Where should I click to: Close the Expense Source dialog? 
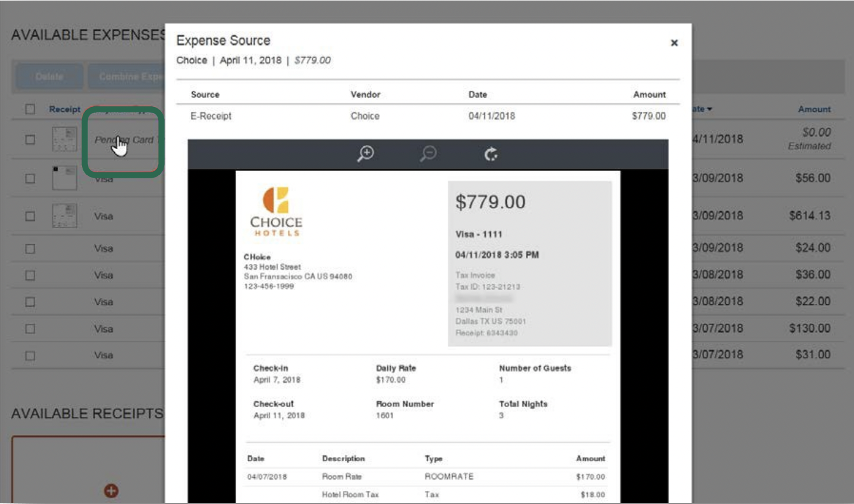pyautogui.click(x=674, y=43)
